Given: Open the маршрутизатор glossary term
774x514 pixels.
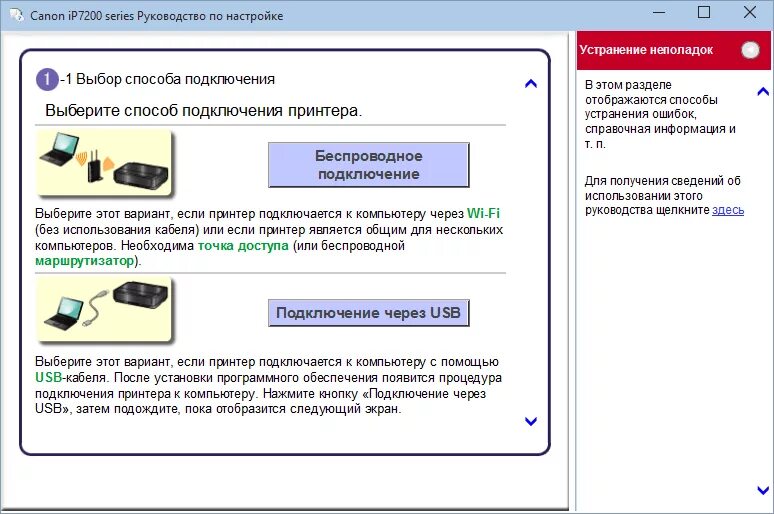Looking at the screenshot, I should pyautogui.click(x=84, y=261).
